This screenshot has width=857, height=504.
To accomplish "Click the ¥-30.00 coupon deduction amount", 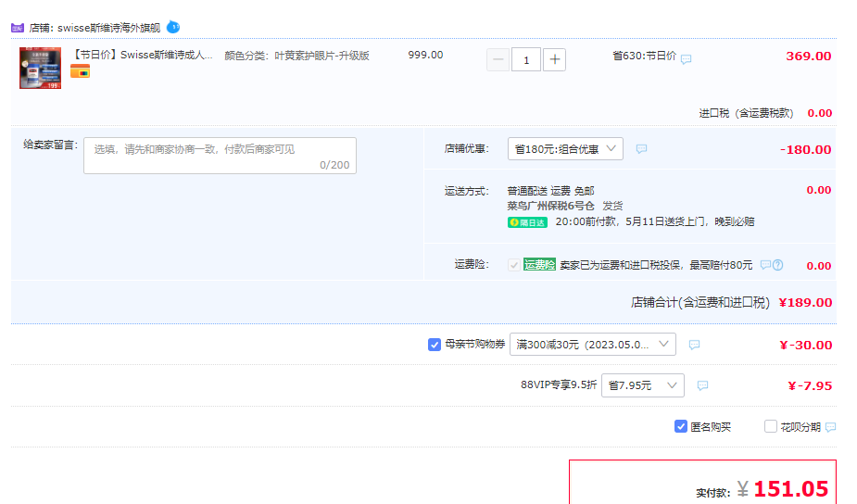I will (806, 345).
